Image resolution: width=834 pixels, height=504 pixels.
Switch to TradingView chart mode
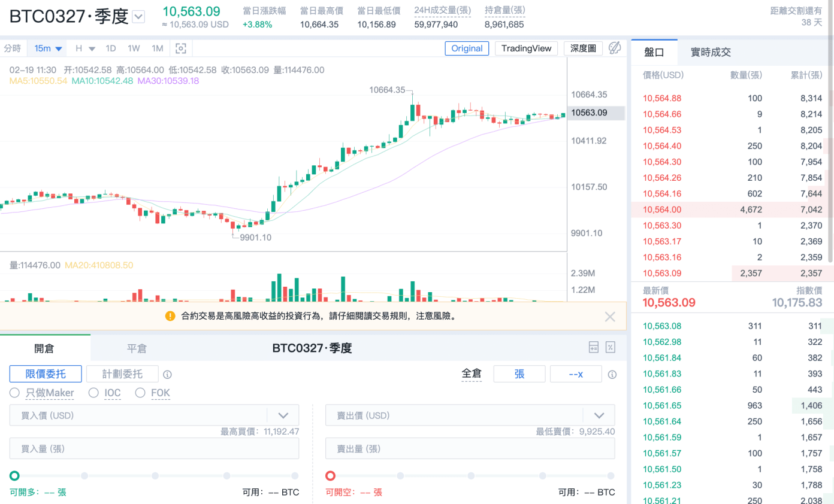tap(527, 48)
